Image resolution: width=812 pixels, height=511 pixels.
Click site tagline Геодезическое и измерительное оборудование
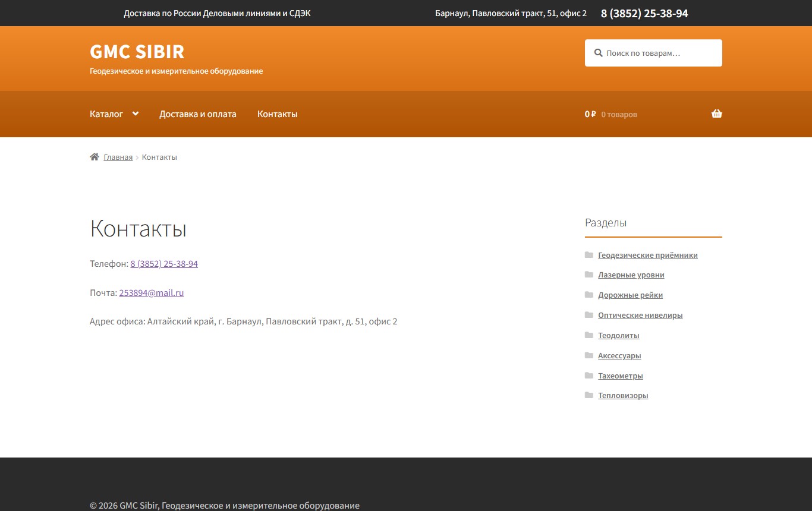(176, 71)
